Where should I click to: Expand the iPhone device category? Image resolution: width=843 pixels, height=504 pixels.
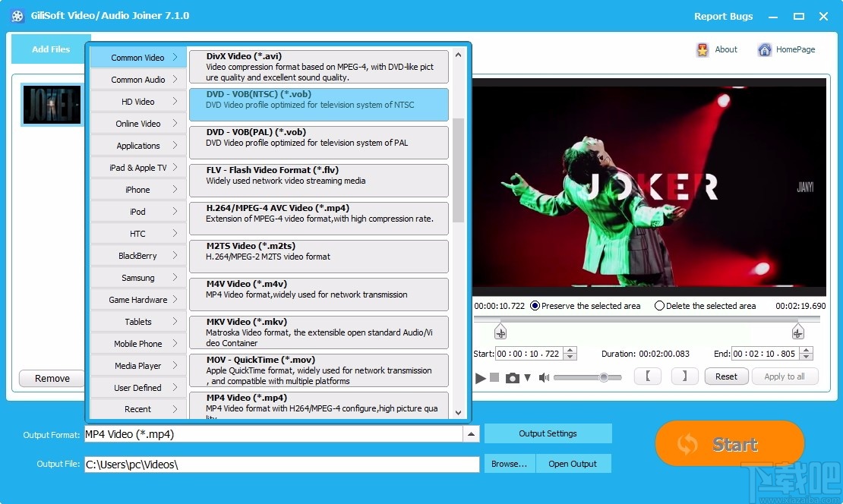pyautogui.click(x=137, y=189)
